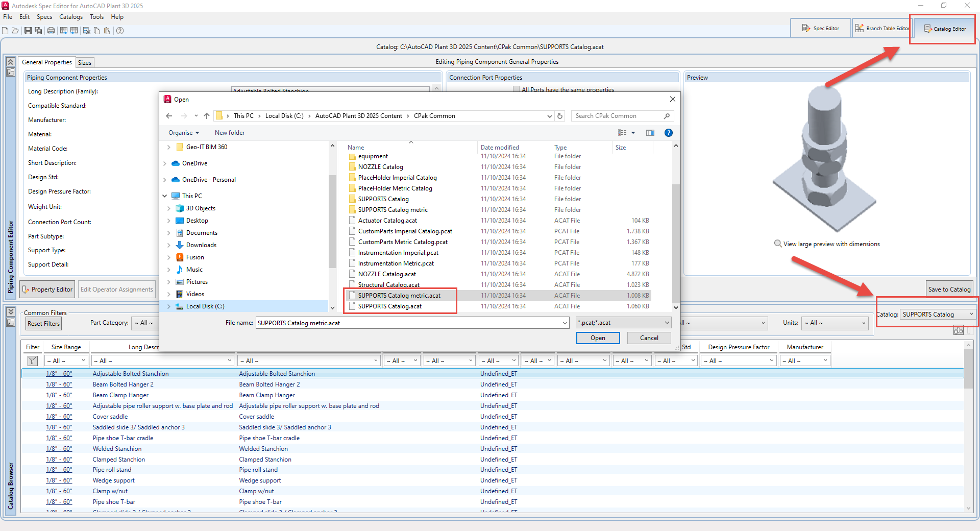The height and width of the screenshot is (531, 980).
Task: Click the Paste icon in the toolbar
Action: click(107, 31)
